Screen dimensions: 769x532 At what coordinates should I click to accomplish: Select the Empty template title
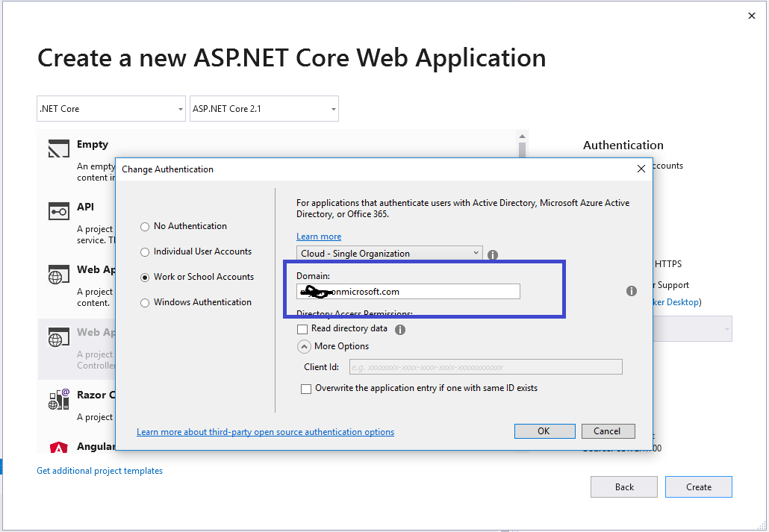click(x=92, y=144)
